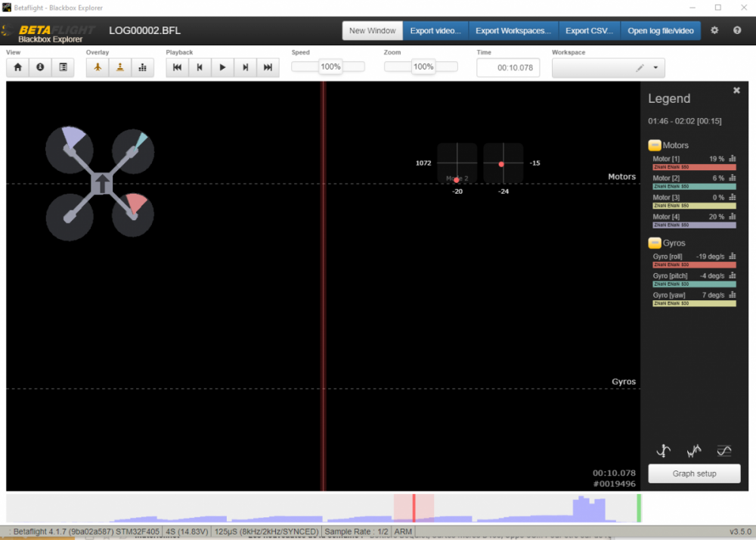This screenshot has width=756, height=540.
Task: Step one frame forward in Playback
Action: (x=245, y=67)
